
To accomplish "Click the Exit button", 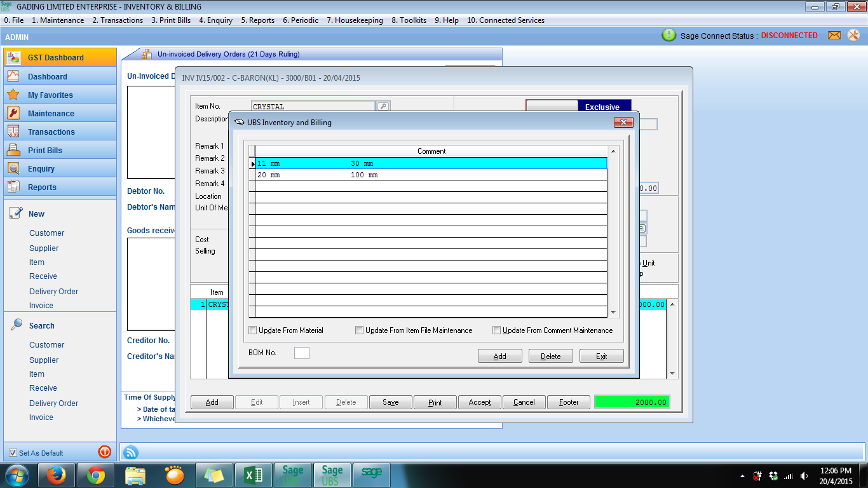I will click(x=602, y=356).
